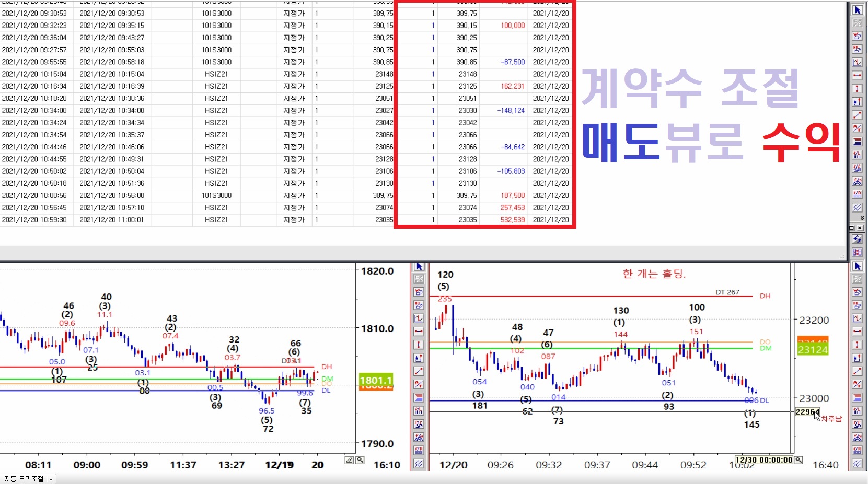
Task: Click the 12/30 00:00:00 date field
Action: point(763,460)
